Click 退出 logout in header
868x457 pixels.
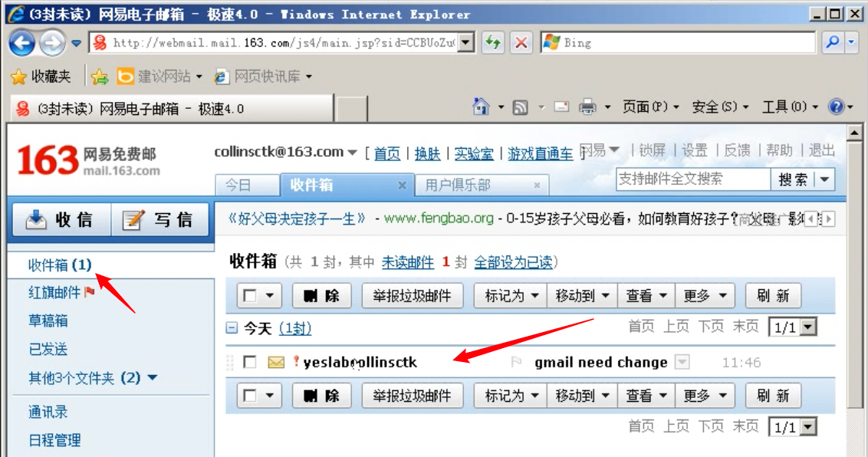tap(821, 150)
